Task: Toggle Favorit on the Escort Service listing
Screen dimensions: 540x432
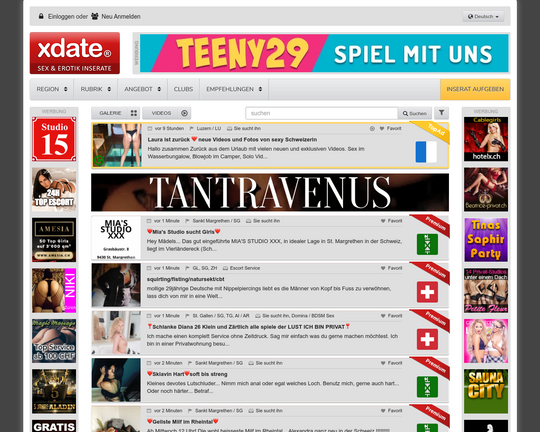Action: [391, 268]
